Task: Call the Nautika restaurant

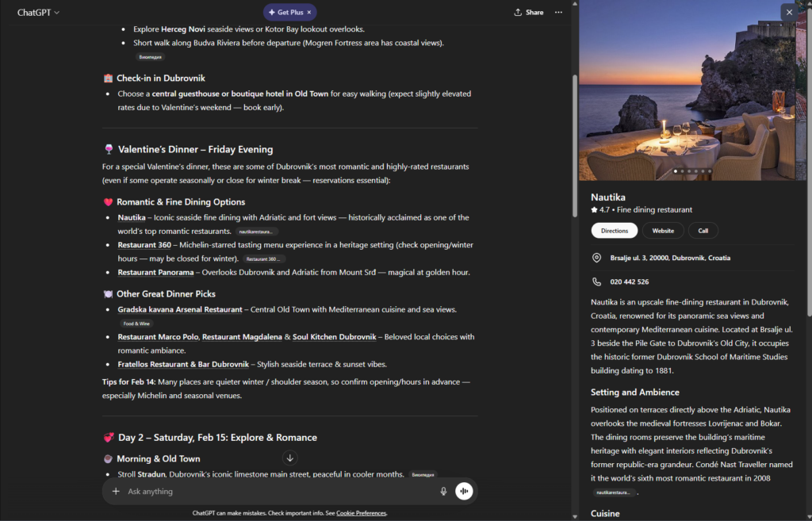Action: [703, 230]
